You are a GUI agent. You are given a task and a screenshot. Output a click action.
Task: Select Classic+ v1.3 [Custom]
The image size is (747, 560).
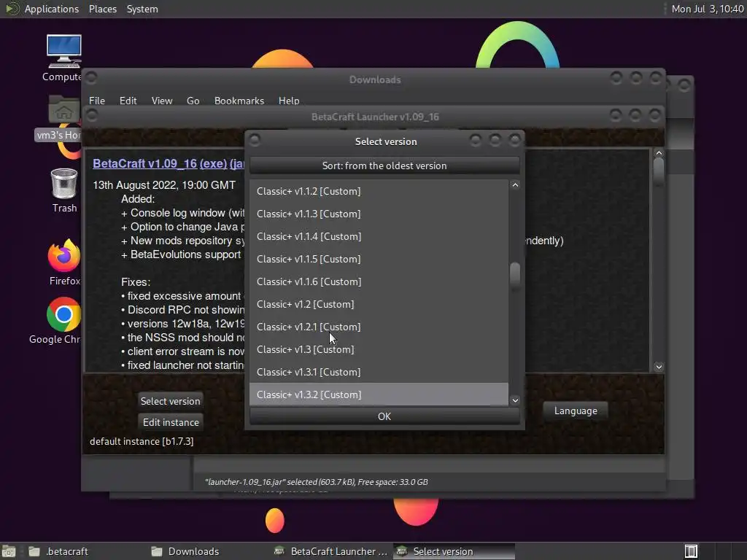point(379,349)
